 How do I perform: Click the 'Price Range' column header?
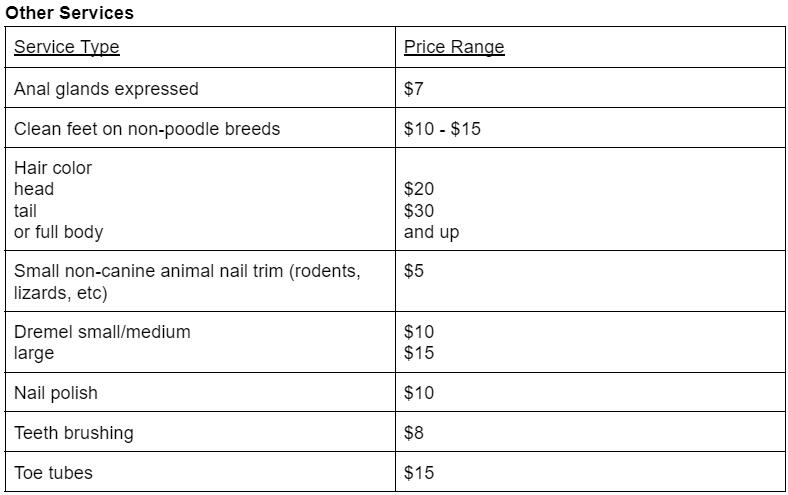454,47
